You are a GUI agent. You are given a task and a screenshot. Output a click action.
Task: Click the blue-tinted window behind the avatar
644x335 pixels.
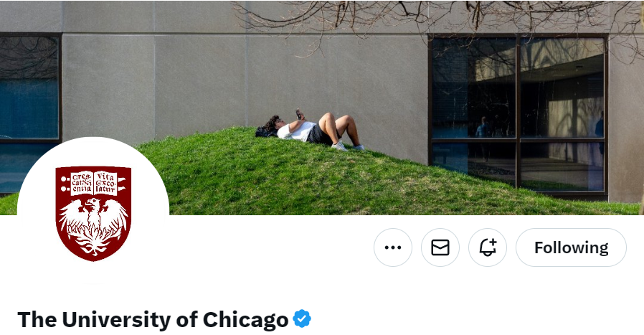[x=29, y=107]
